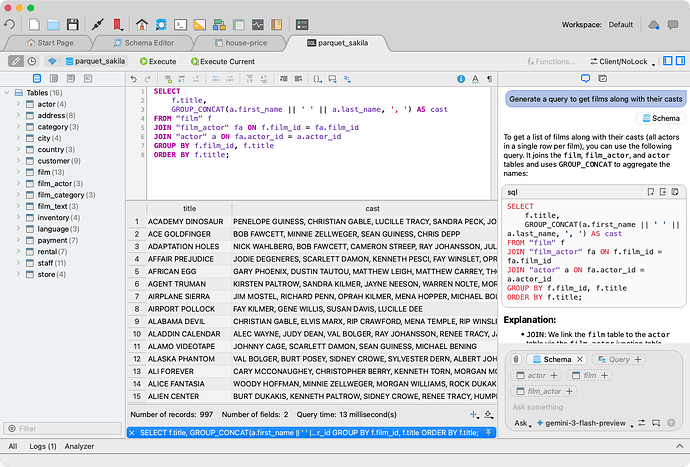Viewport: 690px width, 467px height.
Task: Go to Start Page via toolbar house icon
Action: [x=142, y=25]
